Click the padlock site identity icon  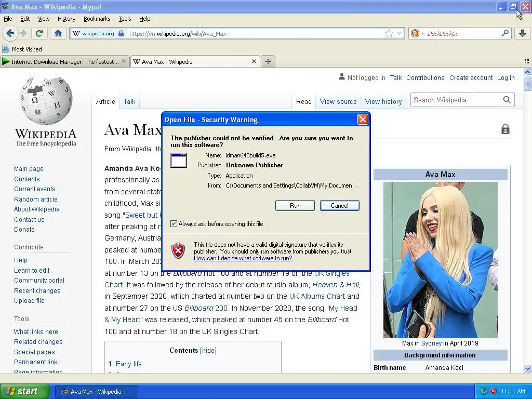121,34
